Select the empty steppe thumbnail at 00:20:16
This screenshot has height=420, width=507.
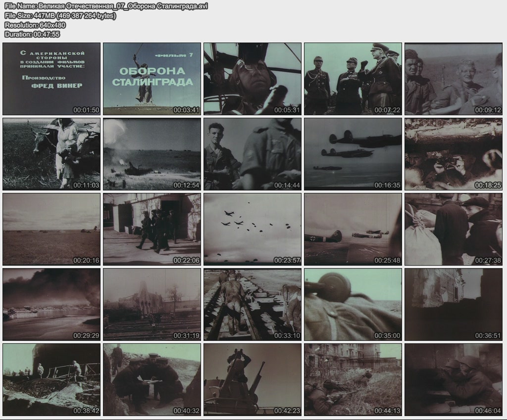tap(51, 229)
